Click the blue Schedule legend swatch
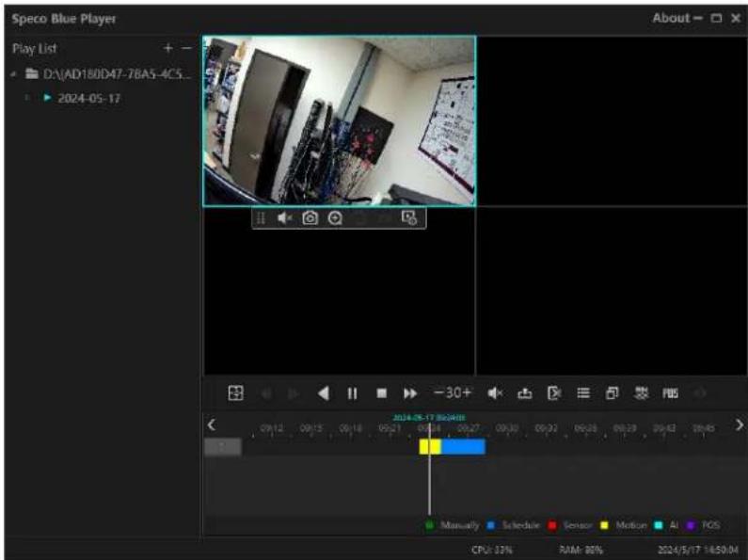Viewport: 748px width, 560px height. click(490, 525)
